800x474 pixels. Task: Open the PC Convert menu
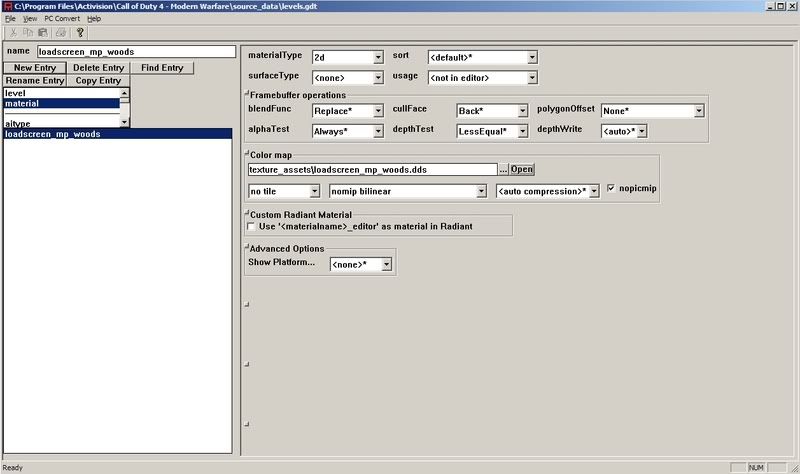pos(62,18)
